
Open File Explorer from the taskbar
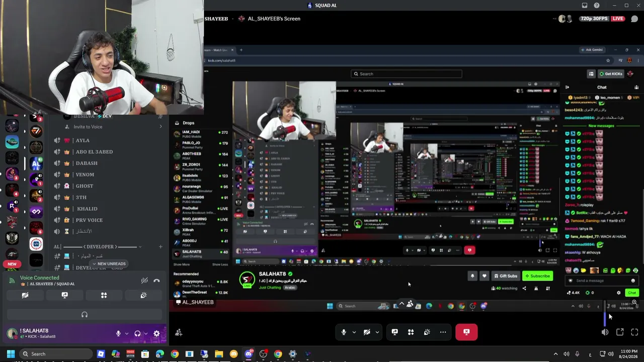tap(219, 354)
